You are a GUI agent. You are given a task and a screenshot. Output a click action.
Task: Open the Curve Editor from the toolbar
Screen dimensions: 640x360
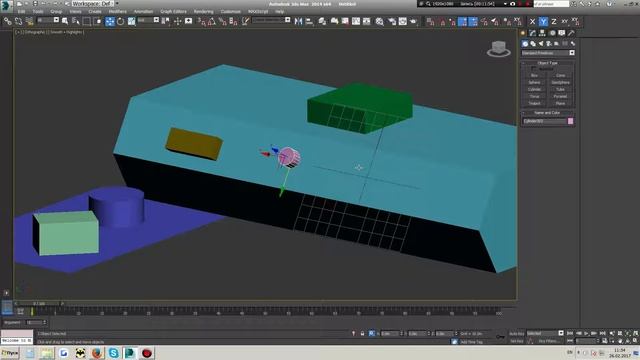(x=356, y=21)
